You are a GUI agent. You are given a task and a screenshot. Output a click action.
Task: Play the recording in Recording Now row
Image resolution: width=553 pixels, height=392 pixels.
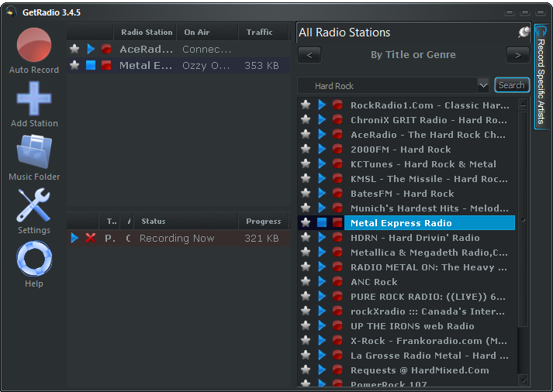point(74,238)
